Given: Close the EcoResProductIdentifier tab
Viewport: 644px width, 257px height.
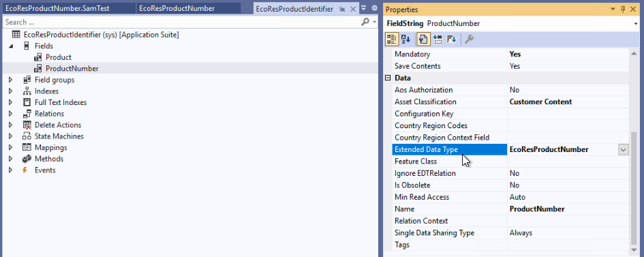Looking at the screenshot, I should [x=352, y=9].
